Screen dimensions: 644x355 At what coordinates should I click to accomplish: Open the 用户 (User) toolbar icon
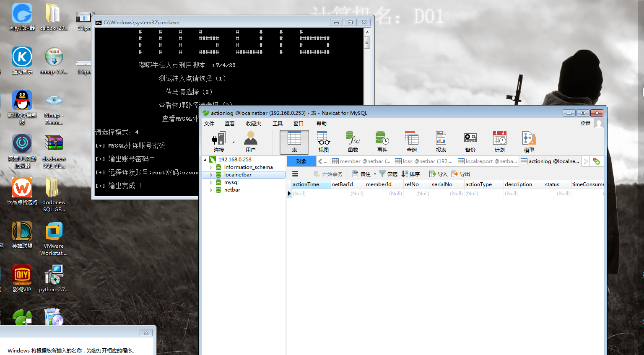251,142
